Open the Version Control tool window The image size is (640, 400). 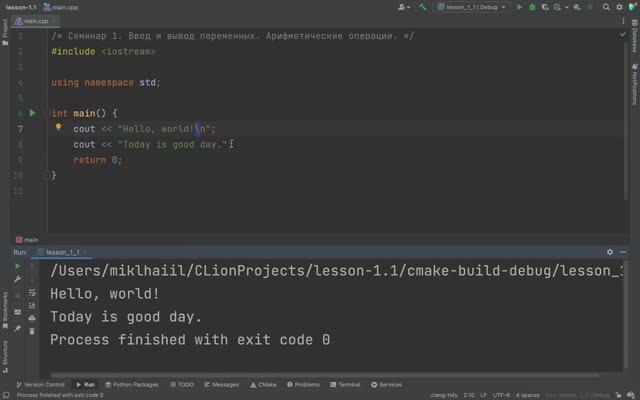40,384
